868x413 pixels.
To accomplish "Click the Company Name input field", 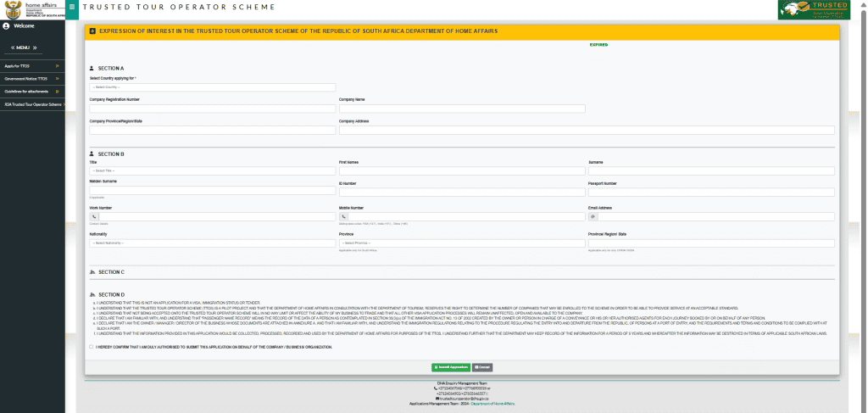I will 587,109.
